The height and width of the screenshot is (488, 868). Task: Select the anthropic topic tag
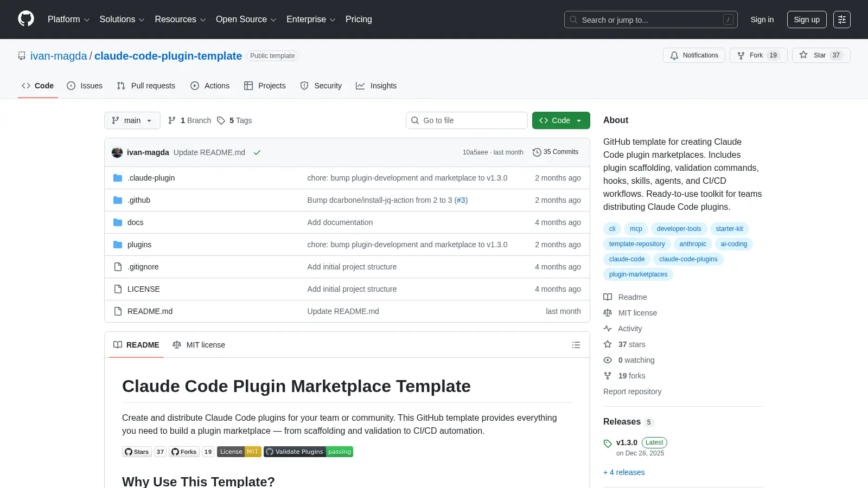pyautogui.click(x=693, y=244)
